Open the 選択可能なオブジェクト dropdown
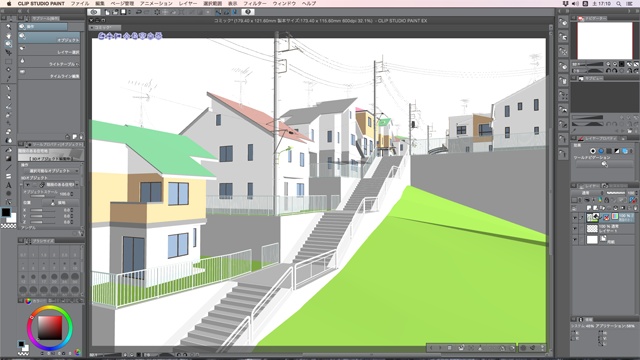Image resolution: width=640 pixels, height=360 pixels. [x=52, y=171]
